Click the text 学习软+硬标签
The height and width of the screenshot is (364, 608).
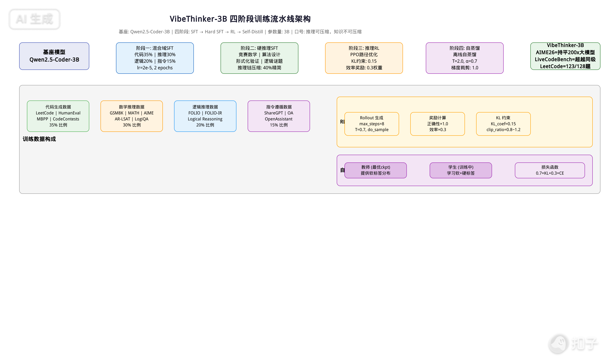tap(461, 173)
